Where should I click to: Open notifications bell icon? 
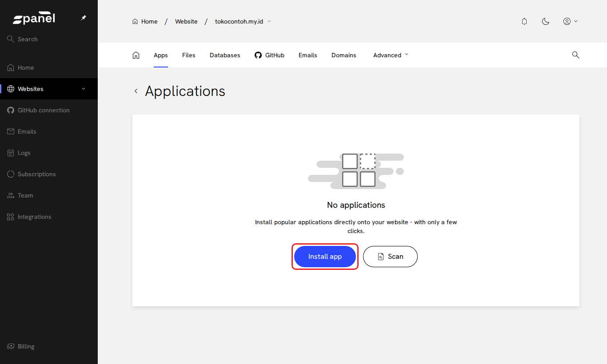tap(524, 21)
